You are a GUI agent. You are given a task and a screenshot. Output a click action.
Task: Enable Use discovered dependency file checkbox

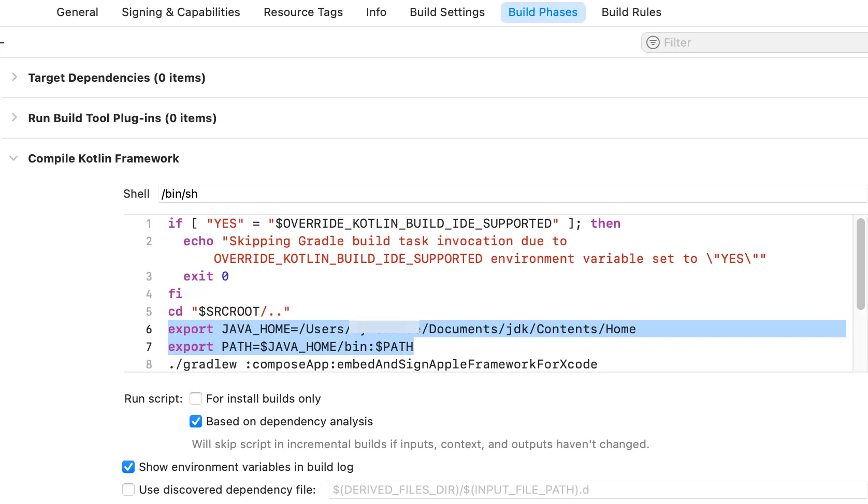pos(128,490)
